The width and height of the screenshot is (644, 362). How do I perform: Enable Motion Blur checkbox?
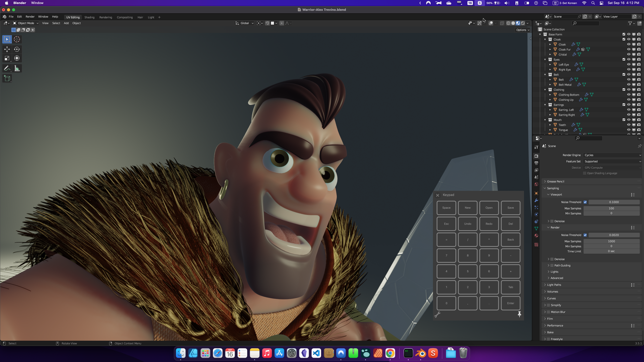(x=548, y=312)
